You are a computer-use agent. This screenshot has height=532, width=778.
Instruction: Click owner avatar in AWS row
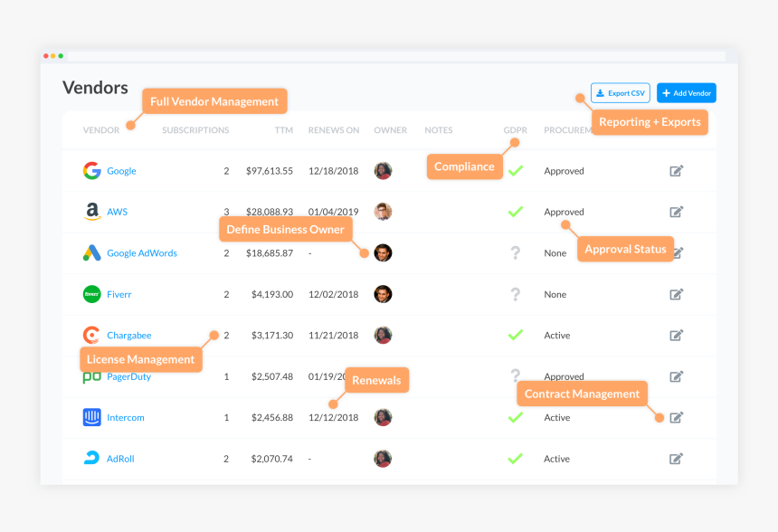(383, 212)
